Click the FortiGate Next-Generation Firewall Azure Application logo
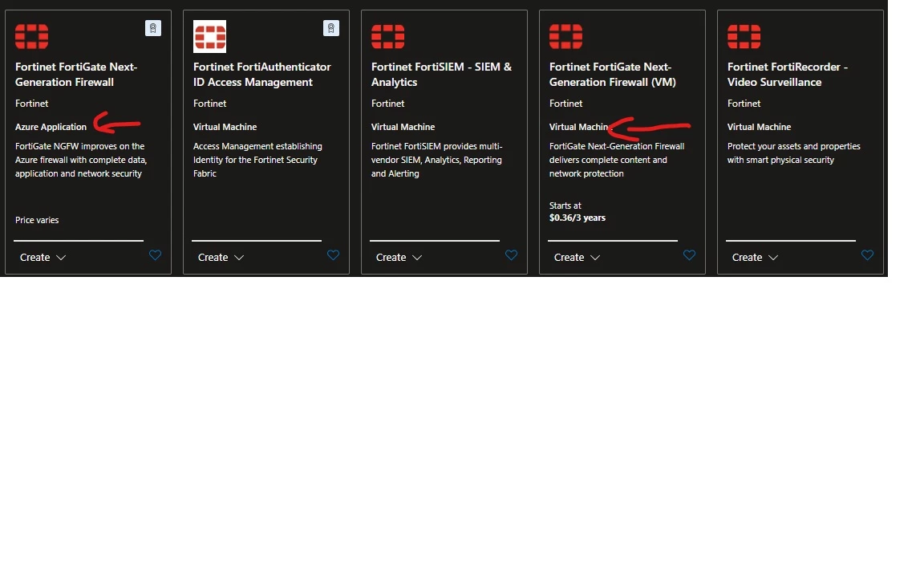 [x=32, y=37]
